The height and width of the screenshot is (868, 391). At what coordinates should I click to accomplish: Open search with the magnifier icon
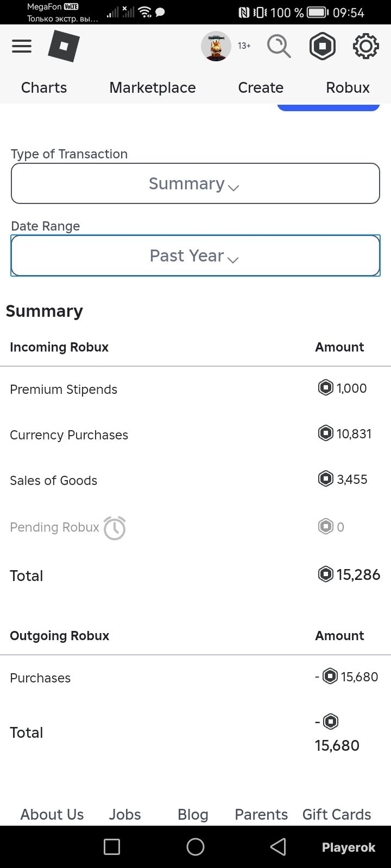click(x=279, y=46)
